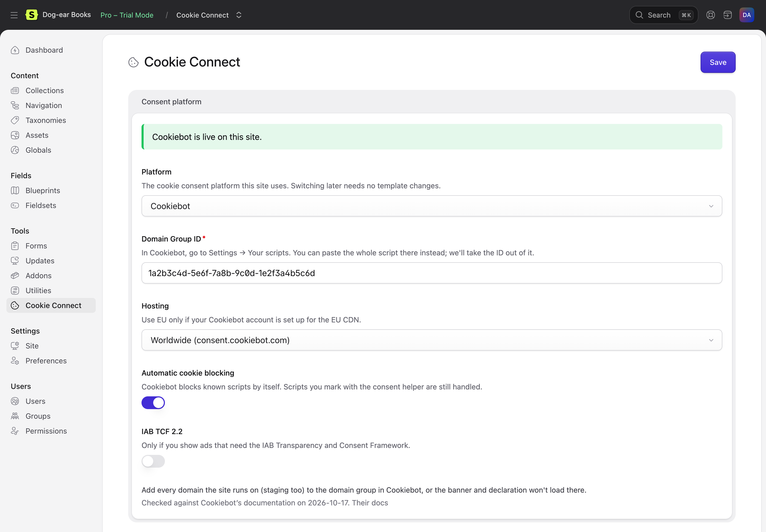
Task: Click the view-site icon beside the avatar
Action: pos(727,15)
